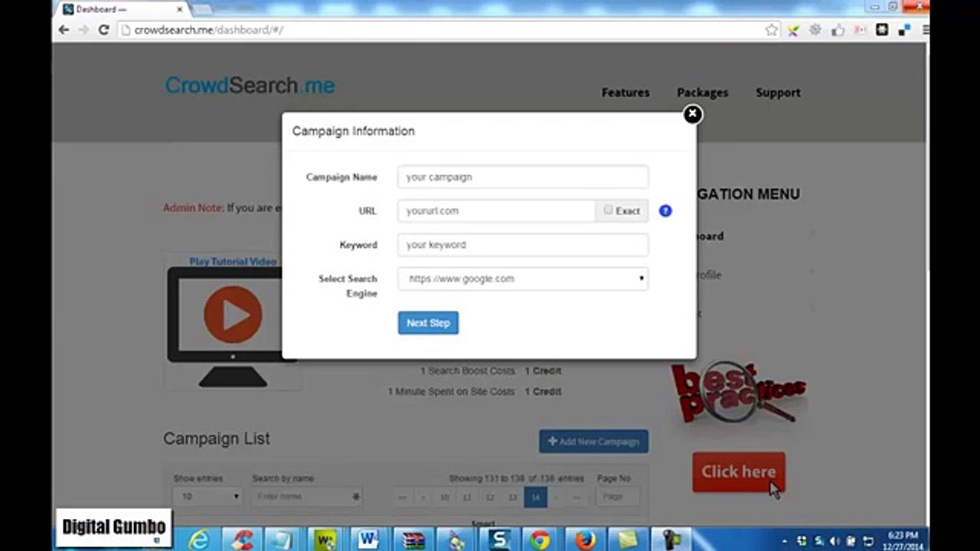The image size is (980, 551).
Task: Reload the page with the refresh icon
Action: [104, 30]
